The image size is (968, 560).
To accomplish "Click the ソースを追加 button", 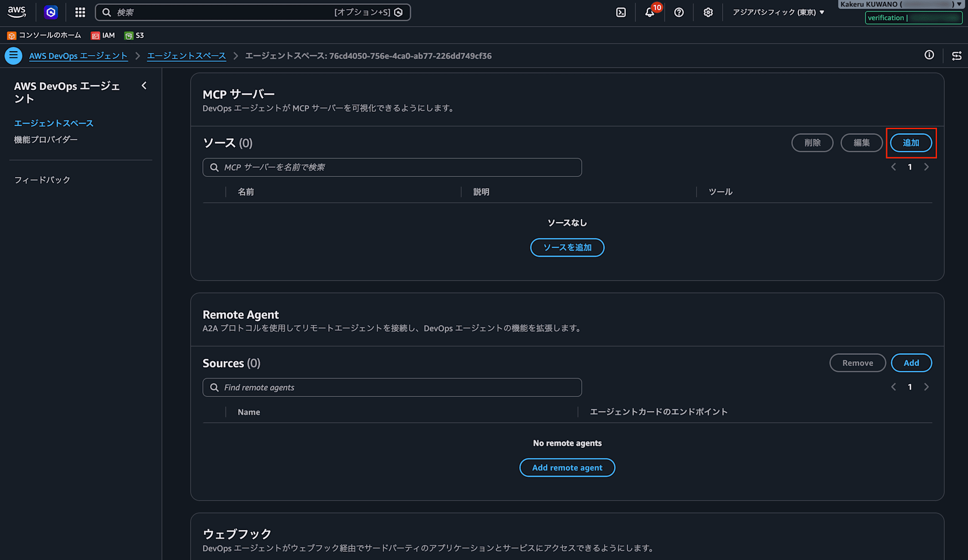I will coord(567,248).
